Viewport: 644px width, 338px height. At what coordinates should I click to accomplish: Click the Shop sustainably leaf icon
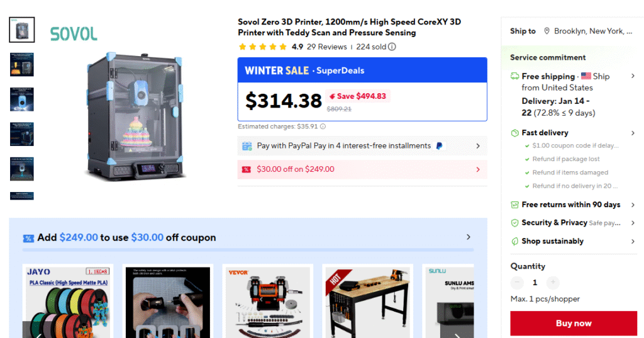514,241
